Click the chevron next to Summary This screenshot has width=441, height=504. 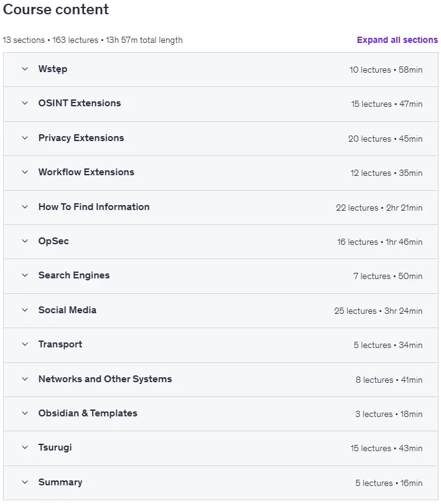(25, 482)
